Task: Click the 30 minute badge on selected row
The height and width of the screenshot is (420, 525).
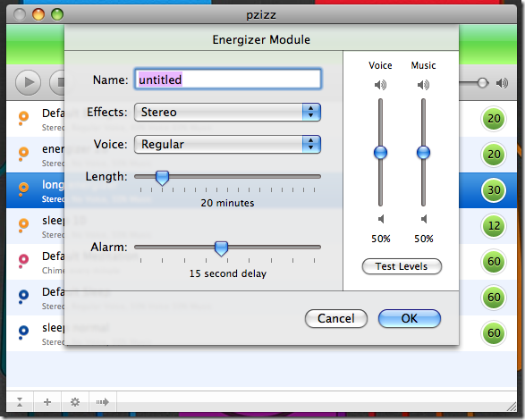Action: (x=494, y=190)
